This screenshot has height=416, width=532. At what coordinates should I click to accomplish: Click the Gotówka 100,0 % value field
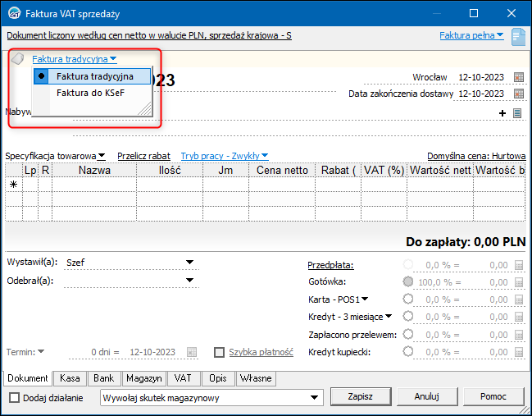[x=439, y=282]
